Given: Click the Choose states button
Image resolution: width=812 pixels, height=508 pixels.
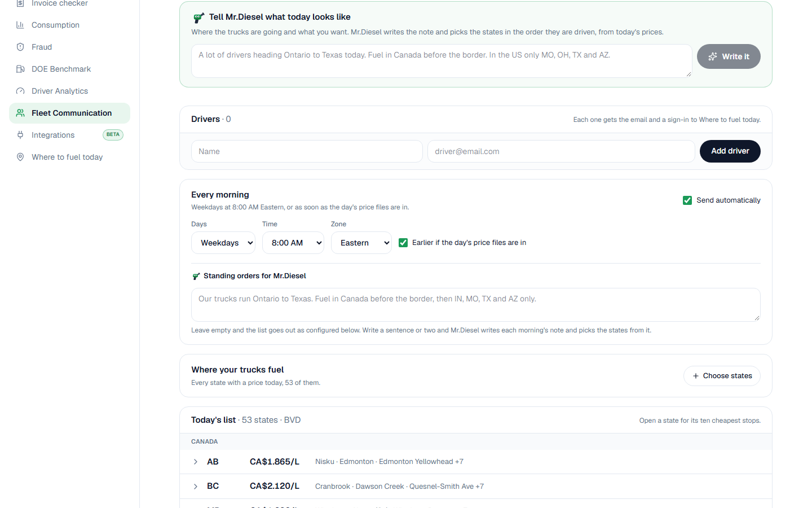Looking at the screenshot, I should point(722,376).
